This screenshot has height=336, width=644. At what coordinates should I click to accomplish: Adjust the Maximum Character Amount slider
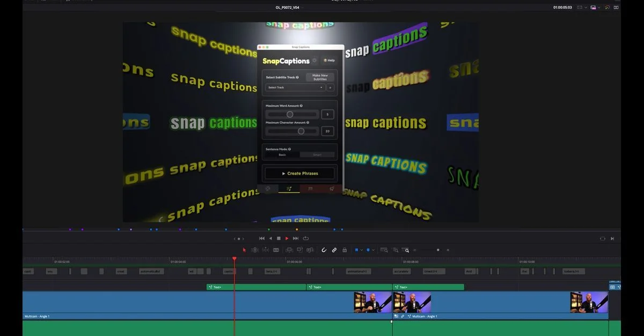click(293, 131)
